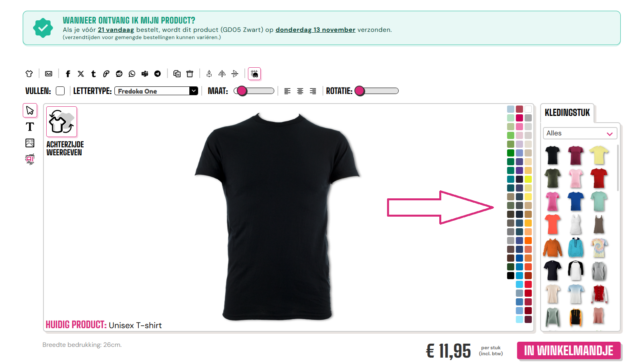Click the email envelope icon

[x=49, y=74]
